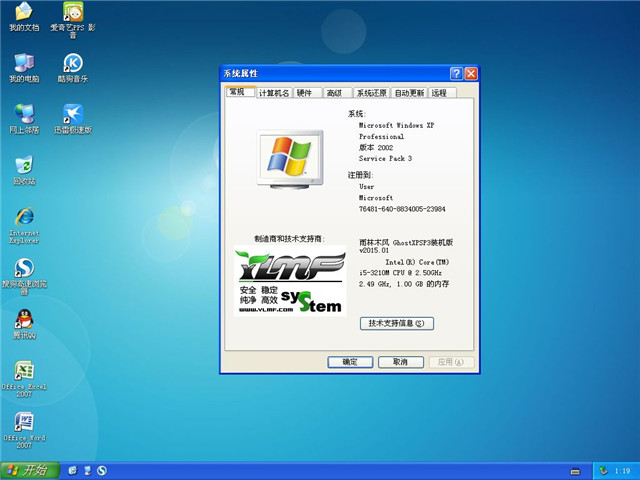Switch to the 计算机名 tab
Screen dimensions: 640x480
pos(274,93)
